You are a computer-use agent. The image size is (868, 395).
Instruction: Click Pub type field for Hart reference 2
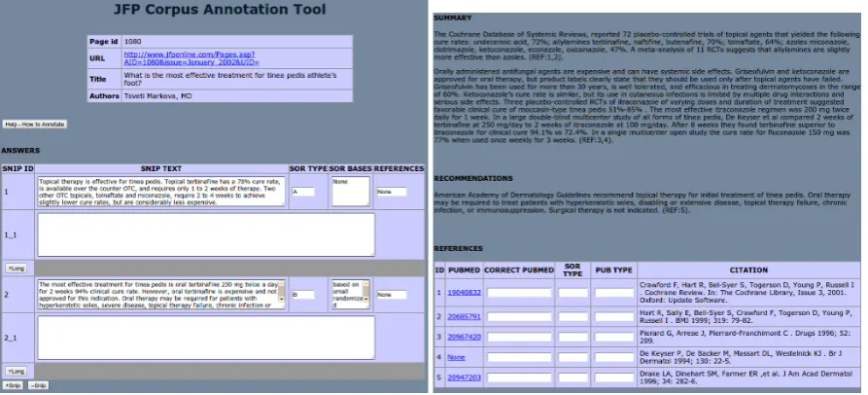coord(614,317)
